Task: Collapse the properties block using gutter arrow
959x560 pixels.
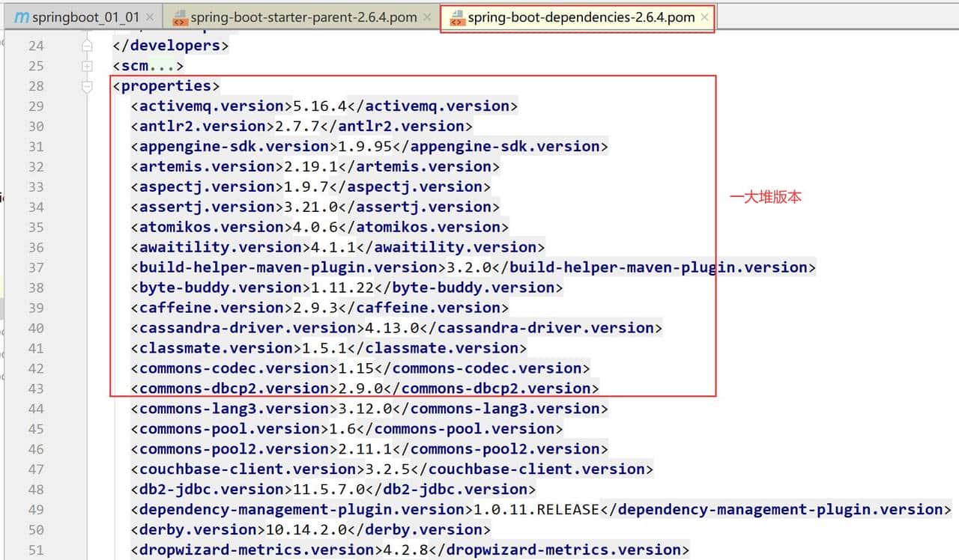Action: click(x=88, y=86)
